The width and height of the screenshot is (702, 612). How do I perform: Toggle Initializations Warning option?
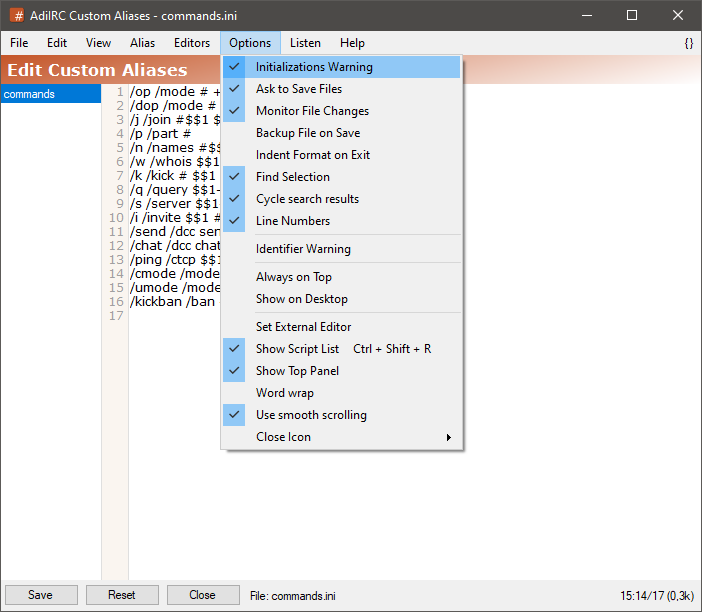pyautogui.click(x=342, y=67)
